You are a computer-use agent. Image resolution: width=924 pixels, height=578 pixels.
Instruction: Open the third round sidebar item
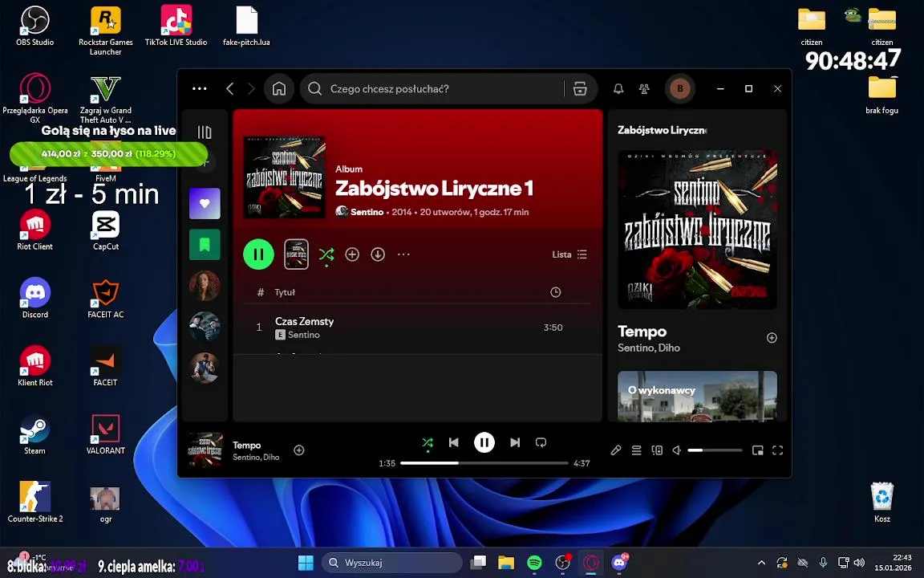click(x=205, y=368)
